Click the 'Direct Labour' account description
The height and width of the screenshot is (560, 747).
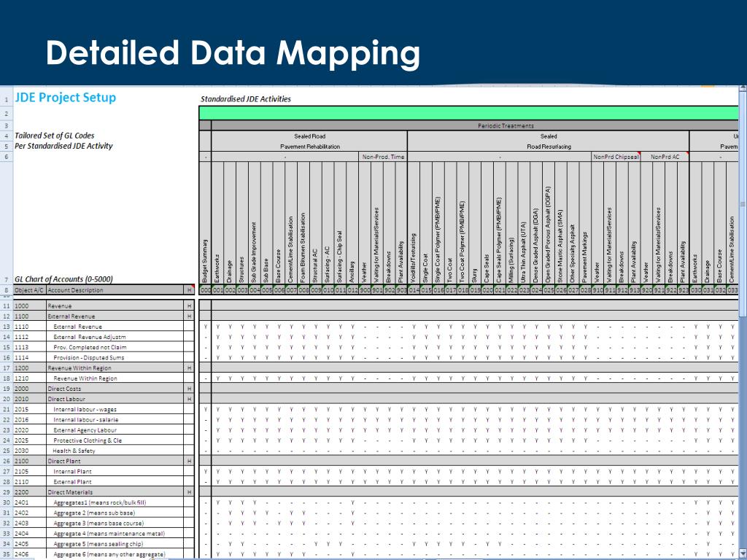[66, 399]
